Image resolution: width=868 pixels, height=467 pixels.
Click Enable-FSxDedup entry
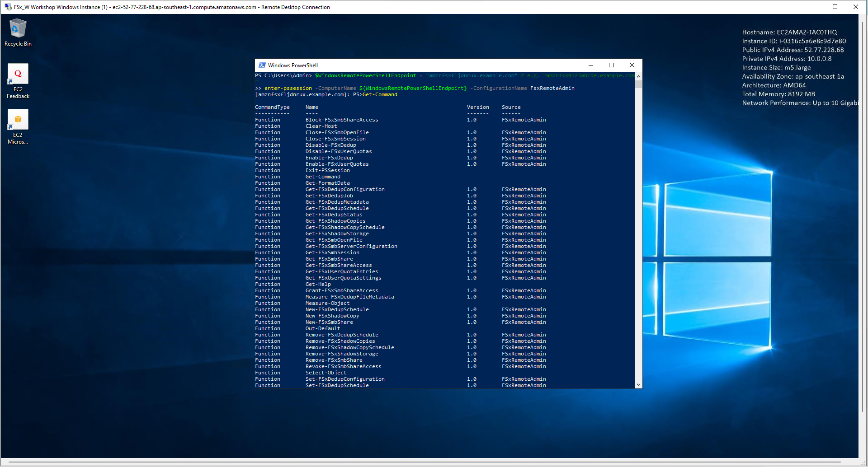[329, 158]
